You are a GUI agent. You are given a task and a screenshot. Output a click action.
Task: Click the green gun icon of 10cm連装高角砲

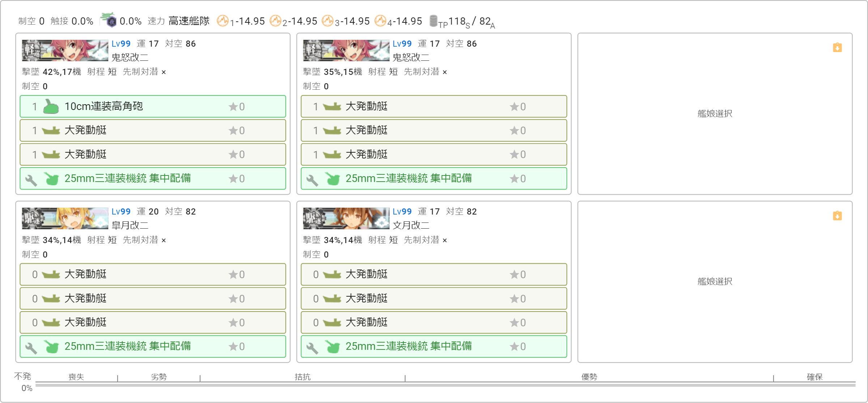pos(51,106)
